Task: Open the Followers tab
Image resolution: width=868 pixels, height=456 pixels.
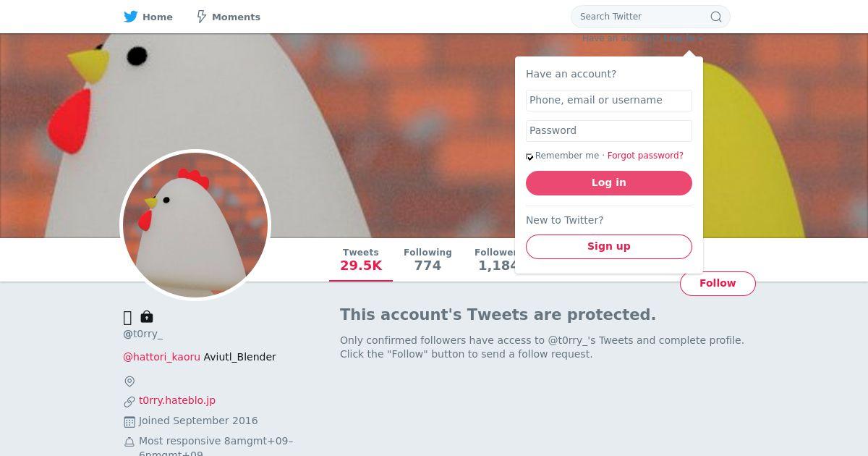Action: tap(495, 259)
